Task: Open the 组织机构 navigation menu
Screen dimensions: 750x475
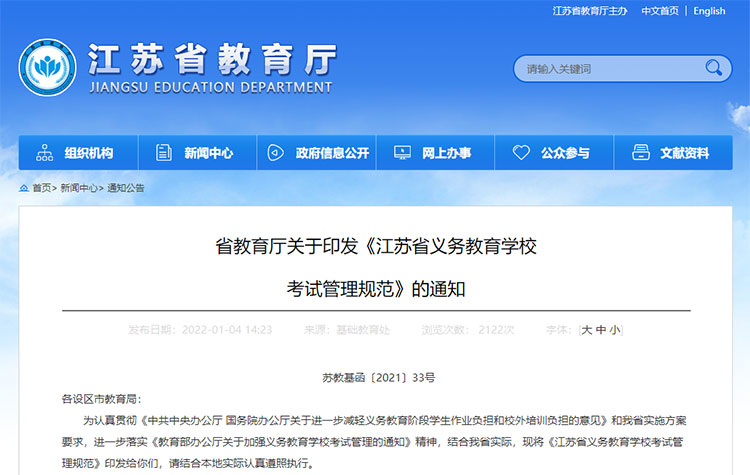Action: pyautogui.click(x=88, y=153)
